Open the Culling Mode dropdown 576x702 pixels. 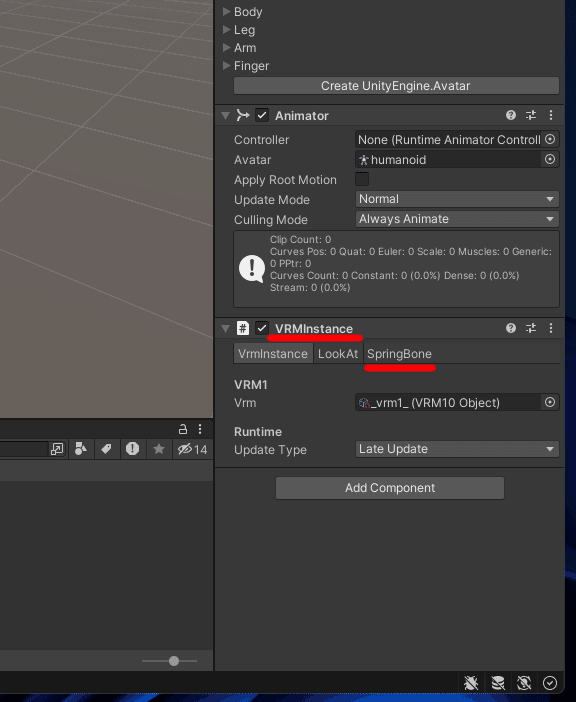click(x=457, y=219)
